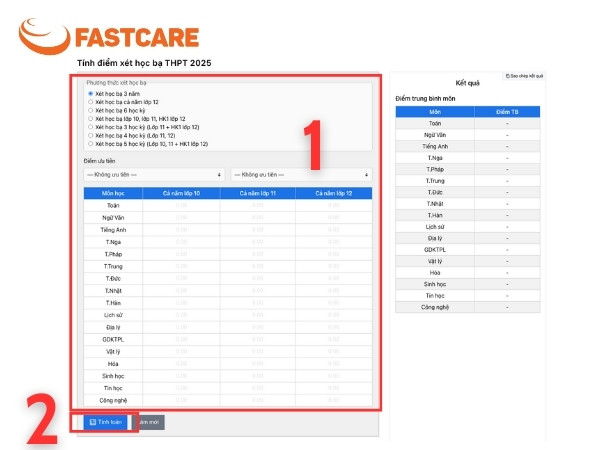Viewport: 600px width, 450px height.
Task: Click the "Môn" header in results table
Action: coord(435,112)
